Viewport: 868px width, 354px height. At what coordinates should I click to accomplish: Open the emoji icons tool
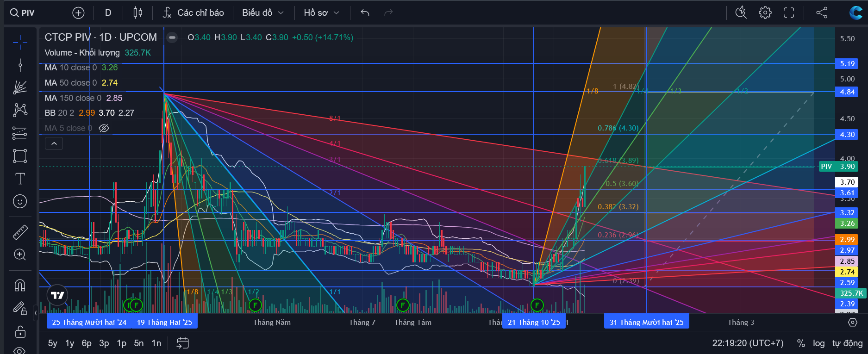point(20,201)
